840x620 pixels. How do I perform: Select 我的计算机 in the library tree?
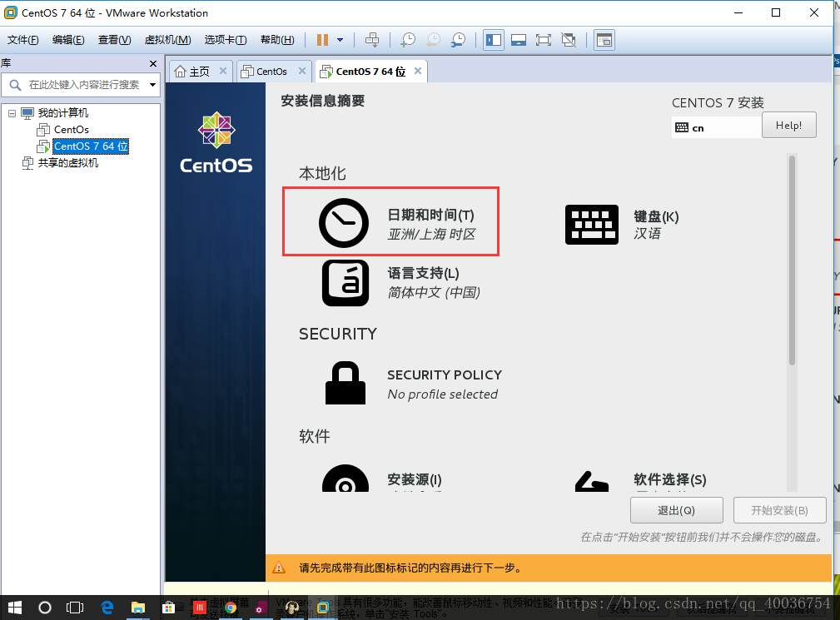62,113
